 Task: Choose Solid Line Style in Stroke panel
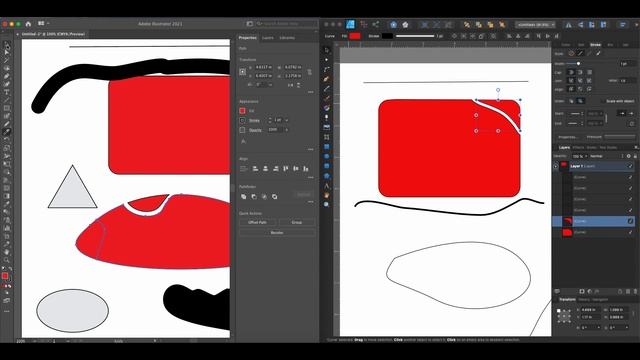pos(580,53)
